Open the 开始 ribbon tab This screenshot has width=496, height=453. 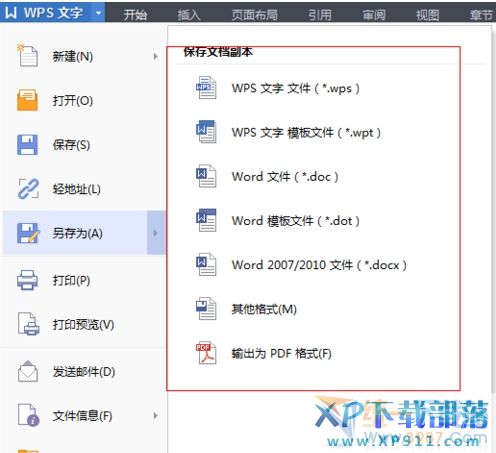tap(135, 14)
